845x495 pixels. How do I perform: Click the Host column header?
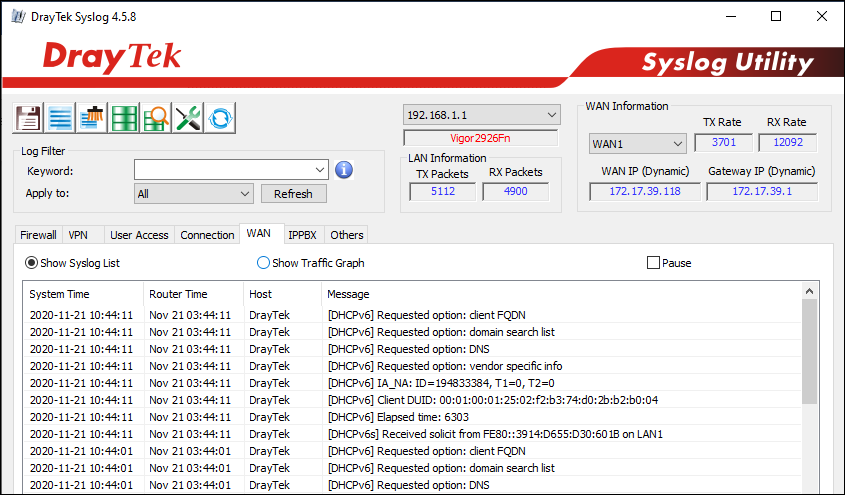point(282,294)
